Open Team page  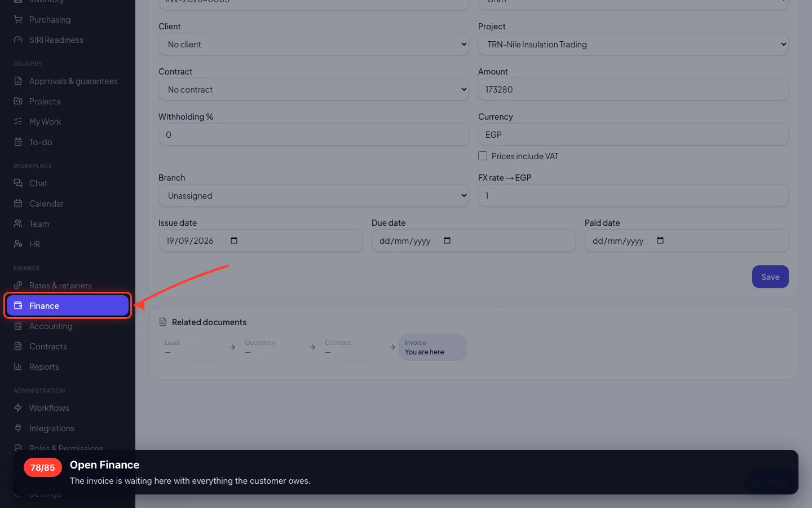[68, 224]
